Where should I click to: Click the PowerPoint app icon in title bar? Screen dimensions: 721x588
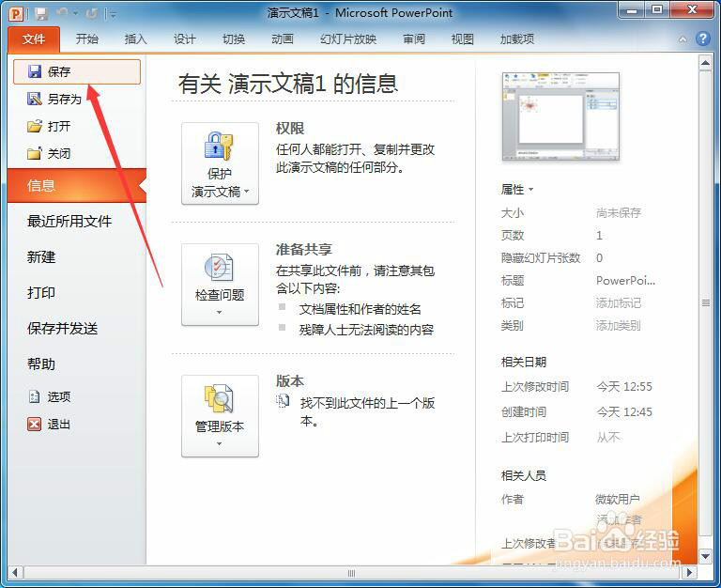16,14
